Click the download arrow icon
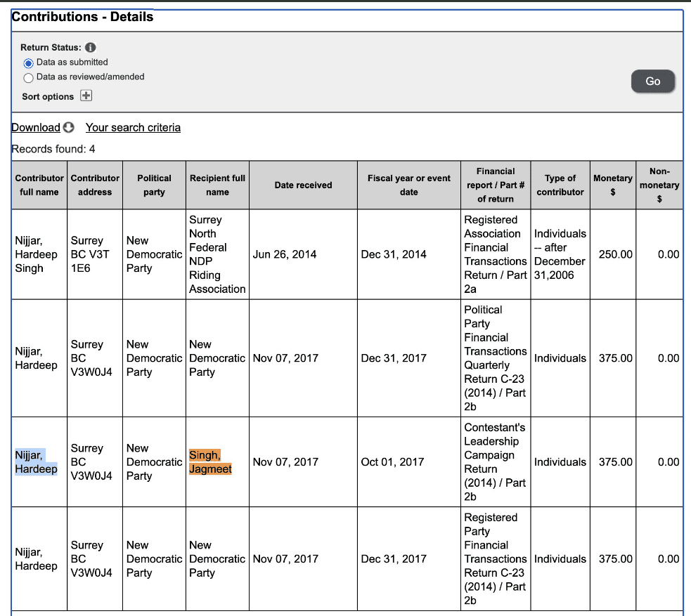The image size is (691, 616). (x=68, y=128)
